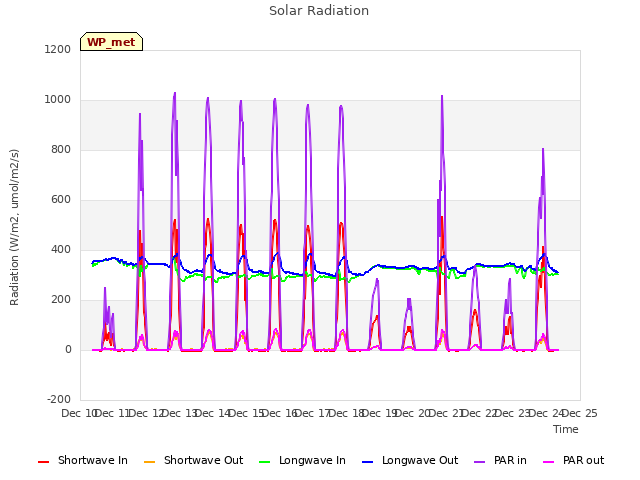Click the magenta PAR out color marker
This screenshot has width=640, height=480.
pos(549,462)
